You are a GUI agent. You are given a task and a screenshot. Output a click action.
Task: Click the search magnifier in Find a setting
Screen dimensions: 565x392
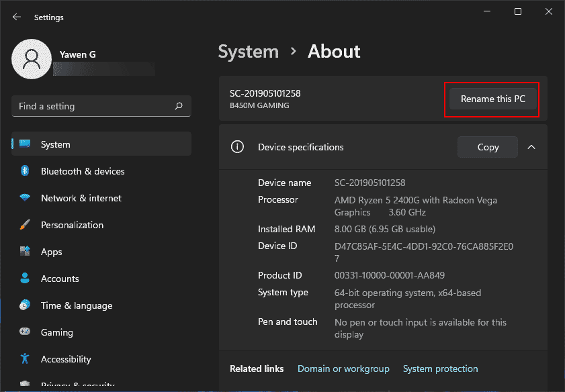(x=178, y=106)
